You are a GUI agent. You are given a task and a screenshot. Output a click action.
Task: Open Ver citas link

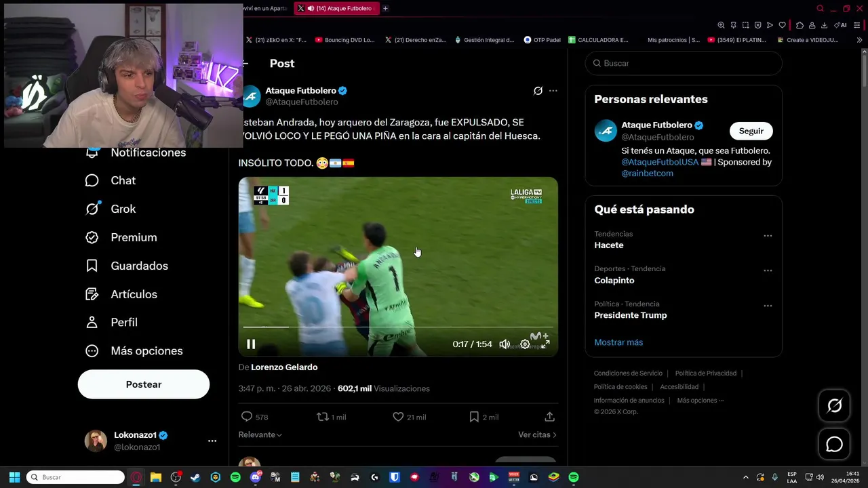[537, 434]
